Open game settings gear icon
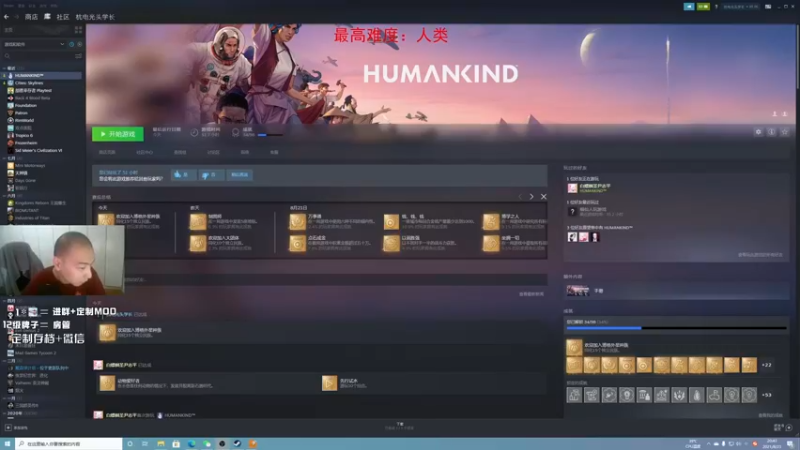This screenshot has height=450, width=800. 759,132
